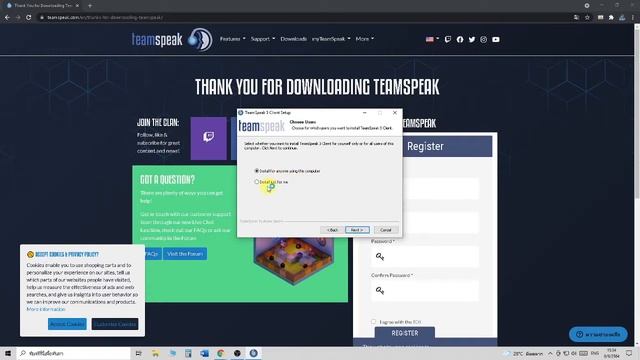Open TeamSpeak's Twitch page from header icon
Image resolution: width=640 pixels, height=360 pixels.
(x=448, y=39)
